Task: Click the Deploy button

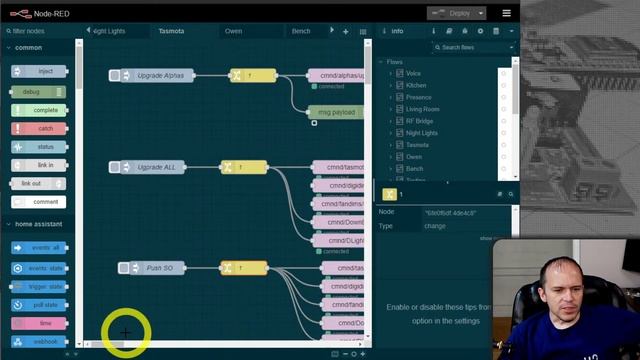Action: pos(451,13)
